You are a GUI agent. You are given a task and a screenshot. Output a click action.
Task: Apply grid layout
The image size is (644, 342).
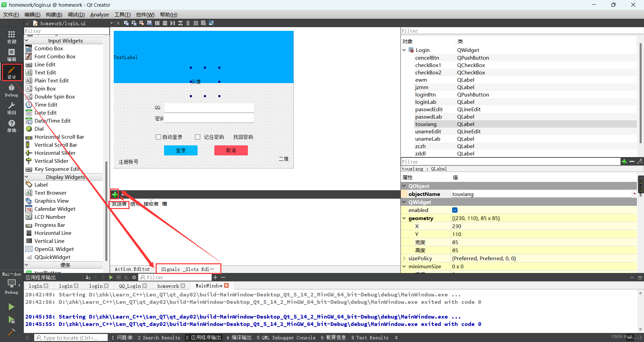click(196, 23)
